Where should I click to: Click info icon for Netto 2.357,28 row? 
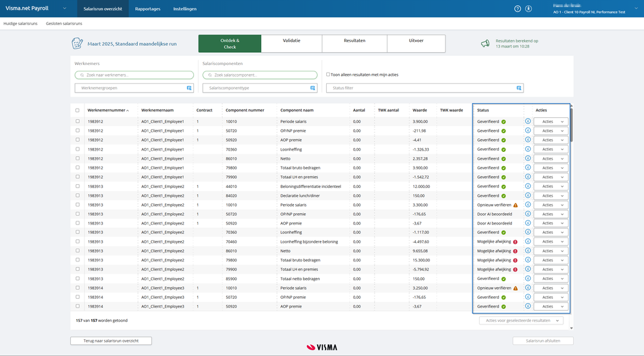pyautogui.click(x=528, y=158)
